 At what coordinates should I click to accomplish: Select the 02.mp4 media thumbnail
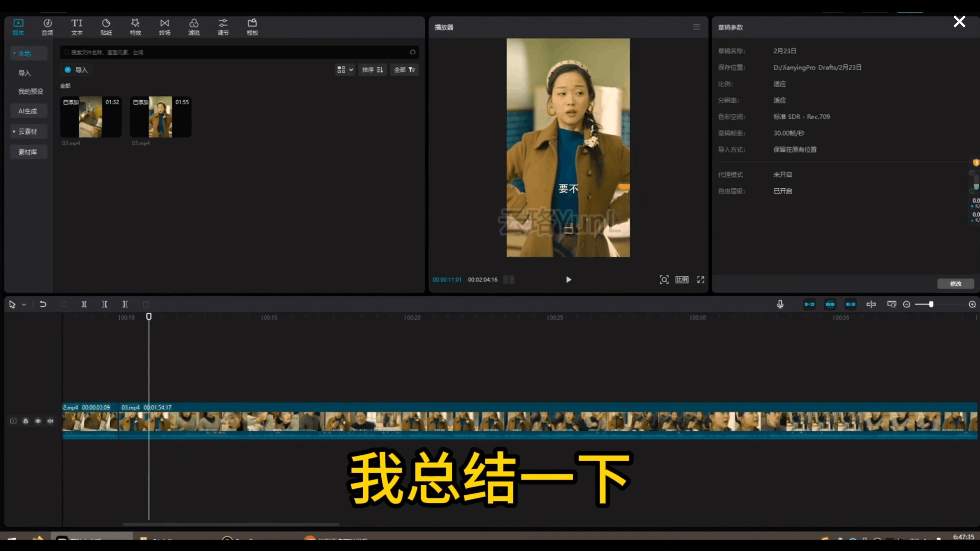tap(91, 117)
